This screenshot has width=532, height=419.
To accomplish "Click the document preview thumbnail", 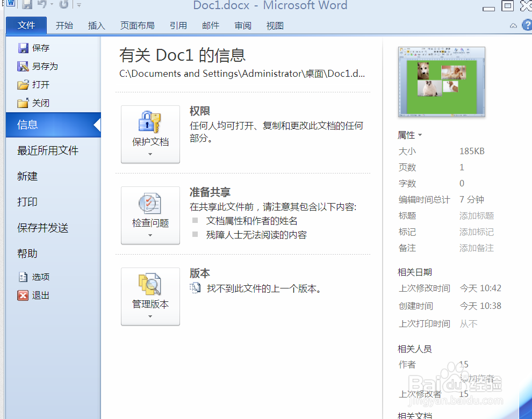I will (x=441, y=82).
